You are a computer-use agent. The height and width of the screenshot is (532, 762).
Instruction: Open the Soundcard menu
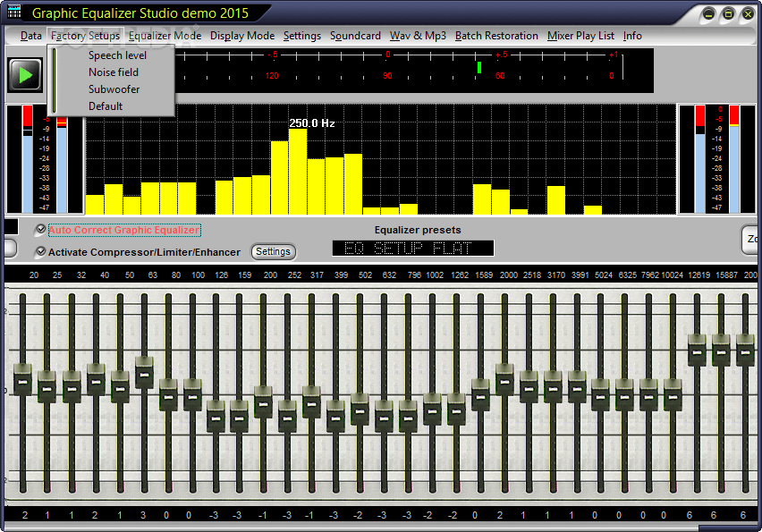pyautogui.click(x=355, y=36)
